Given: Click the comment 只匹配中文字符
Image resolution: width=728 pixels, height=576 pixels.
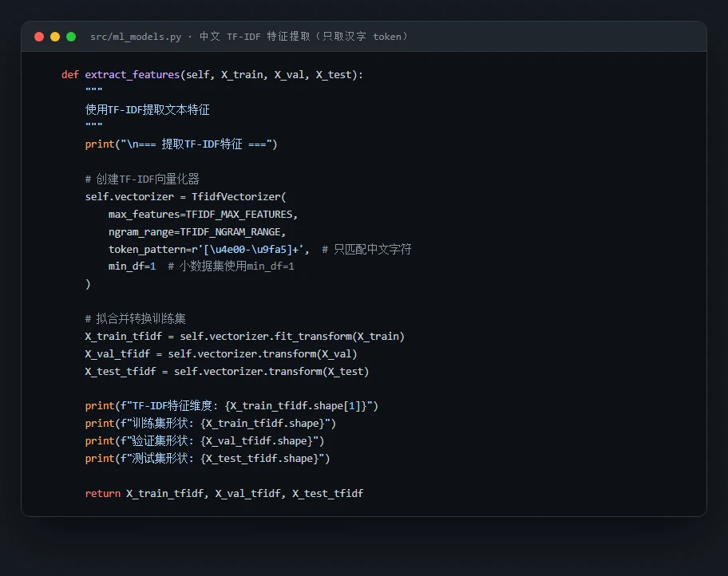Looking at the screenshot, I should click(x=366, y=249).
